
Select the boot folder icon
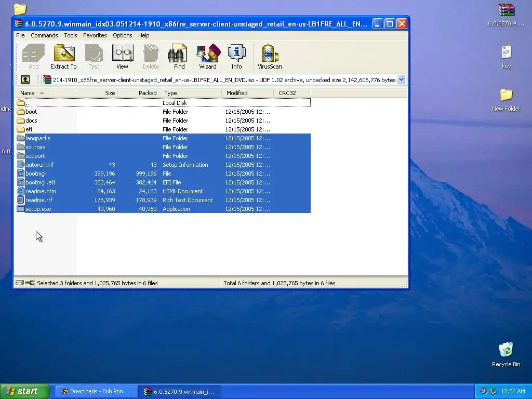(21, 112)
